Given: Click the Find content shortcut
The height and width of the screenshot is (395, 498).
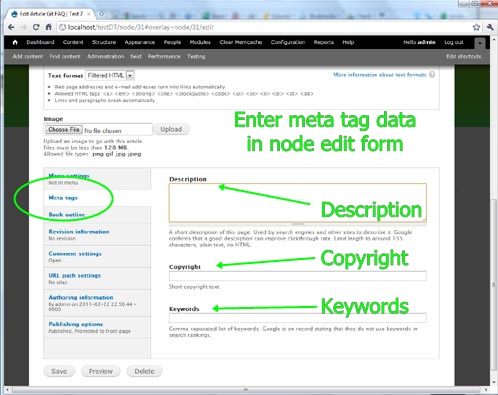Looking at the screenshot, I should coord(65,56).
